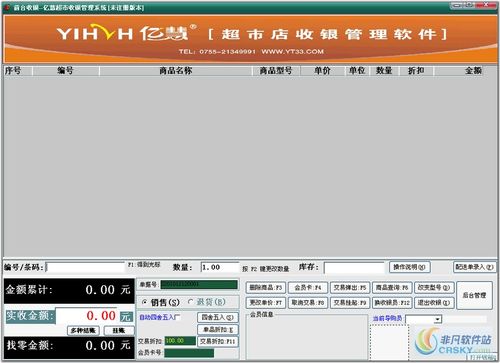Click the 取消交易:F8 button

point(308,303)
